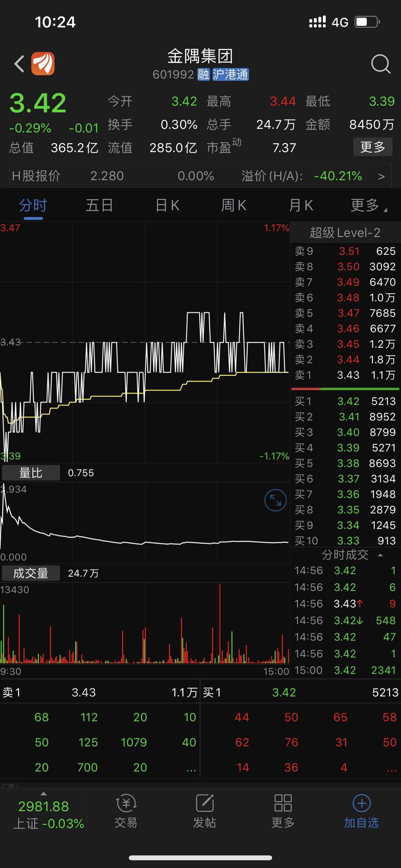This screenshot has height=868, width=401.
Task: Switch to the 日K tab
Action: pos(168,205)
